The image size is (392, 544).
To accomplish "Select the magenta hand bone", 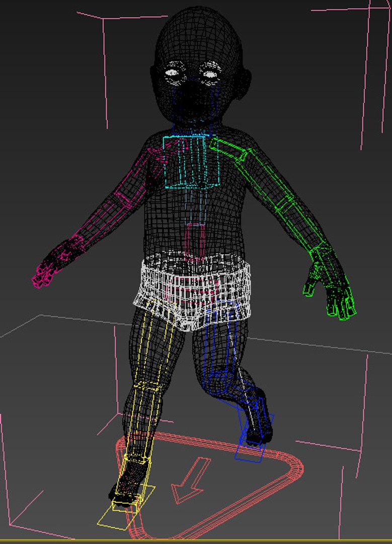I will pos(58,261).
